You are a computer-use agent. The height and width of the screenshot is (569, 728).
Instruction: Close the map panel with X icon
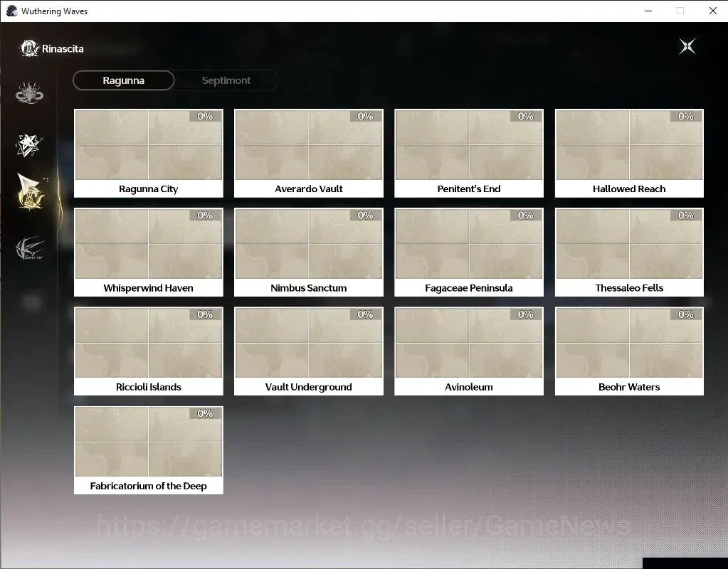point(687,46)
